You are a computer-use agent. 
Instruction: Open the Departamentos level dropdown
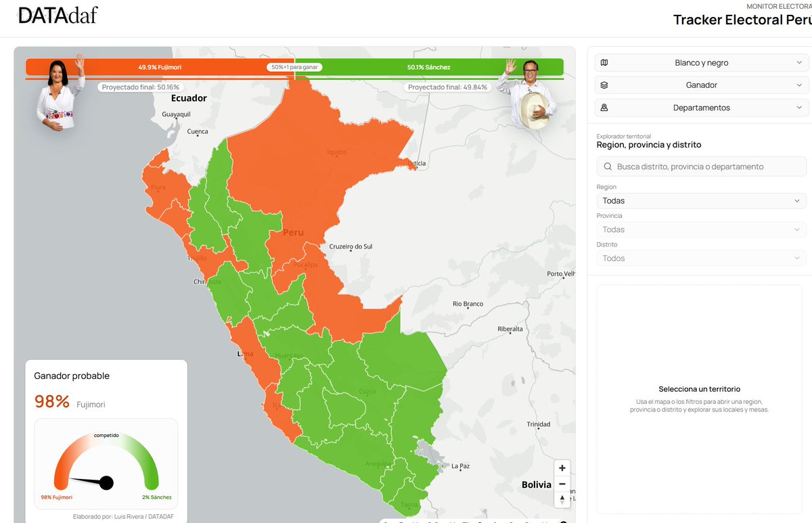pyautogui.click(x=702, y=108)
